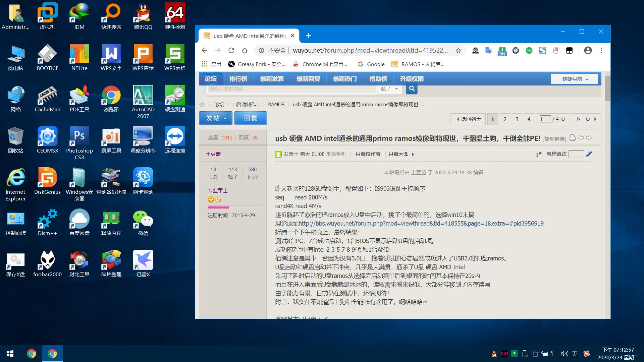
Task: Open the Google Translate extension icon
Action: tap(488, 50)
